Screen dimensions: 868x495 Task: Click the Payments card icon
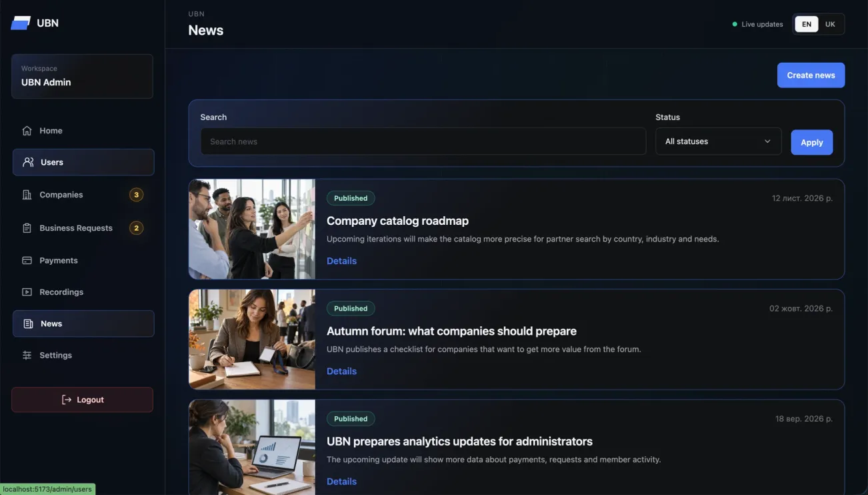click(27, 260)
